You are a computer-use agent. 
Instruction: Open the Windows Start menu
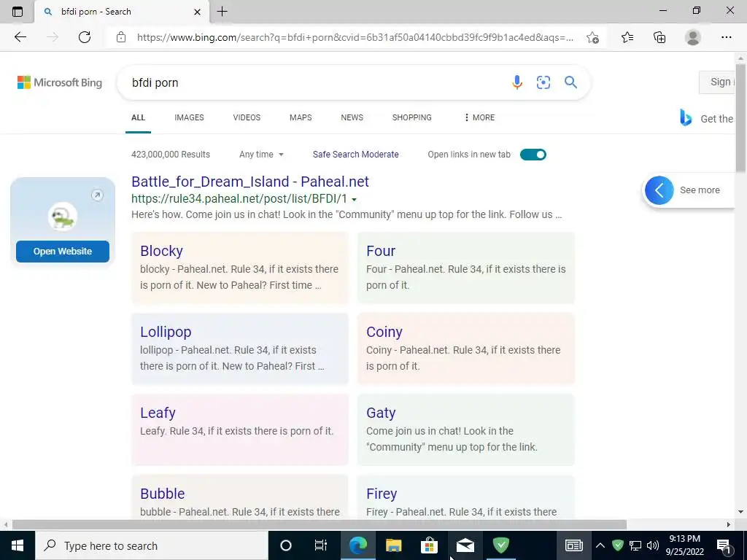[18, 545]
